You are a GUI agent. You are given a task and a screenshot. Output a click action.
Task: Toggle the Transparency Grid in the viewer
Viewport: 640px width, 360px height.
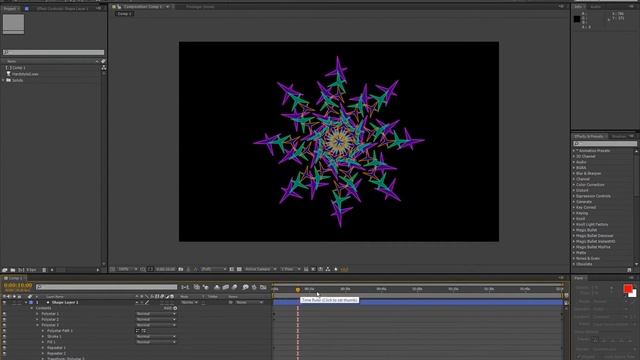coord(239,269)
